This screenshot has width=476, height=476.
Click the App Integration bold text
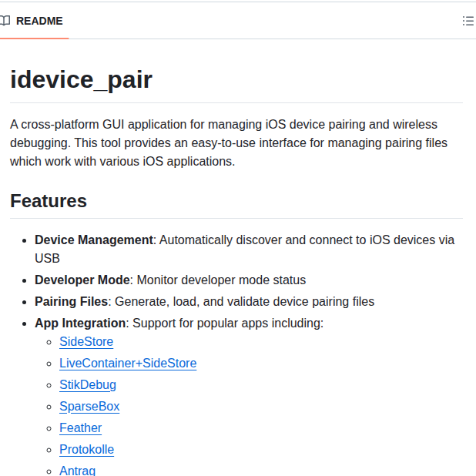click(80, 323)
